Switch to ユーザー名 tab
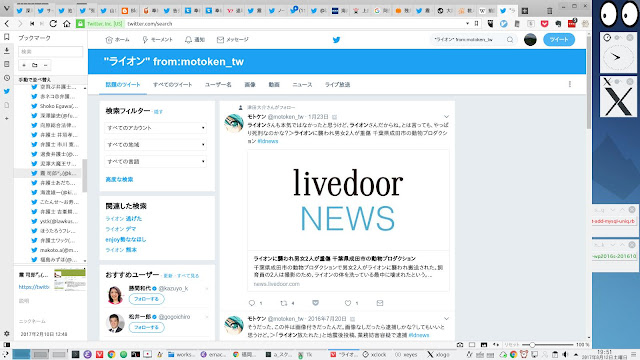The height and width of the screenshot is (360, 640). tap(218, 84)
